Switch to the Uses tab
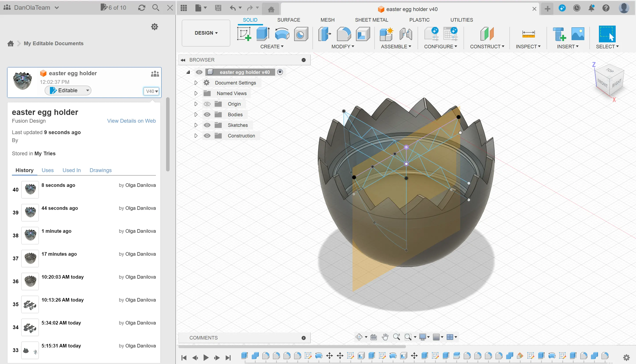The width and height of the screenshot is (636, 364). (47, 170)
